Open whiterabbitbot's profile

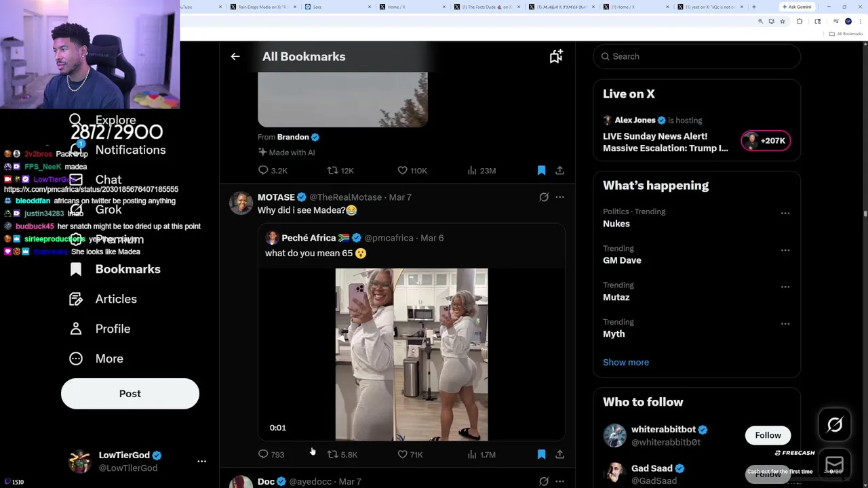[x=663, y=430]
